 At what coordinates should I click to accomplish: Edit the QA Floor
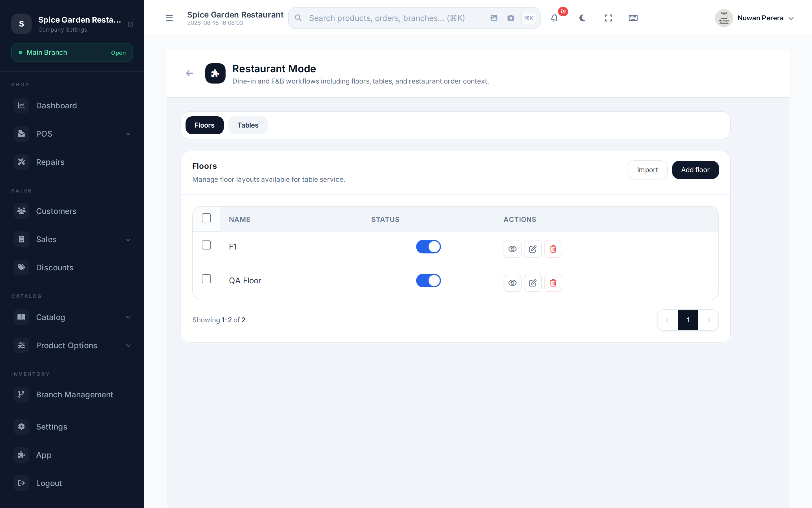coord(533,283)
